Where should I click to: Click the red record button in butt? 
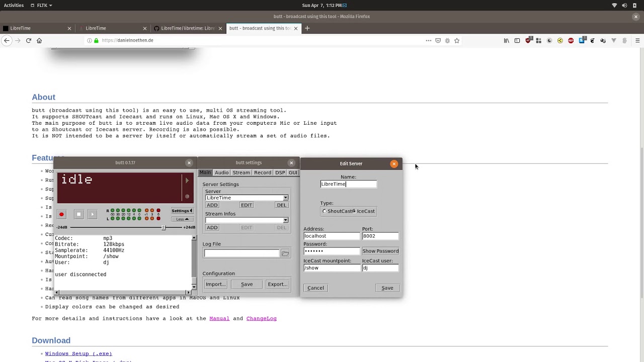[x=61, y=215]
